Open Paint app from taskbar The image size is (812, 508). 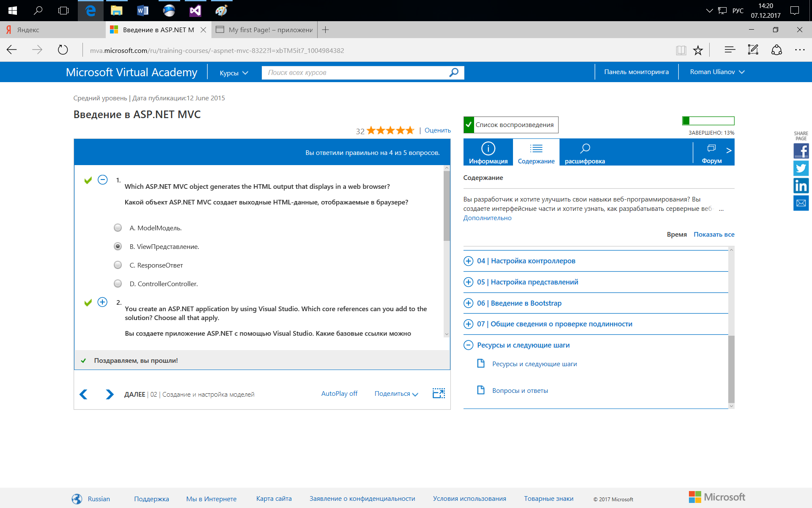(221, 11)
